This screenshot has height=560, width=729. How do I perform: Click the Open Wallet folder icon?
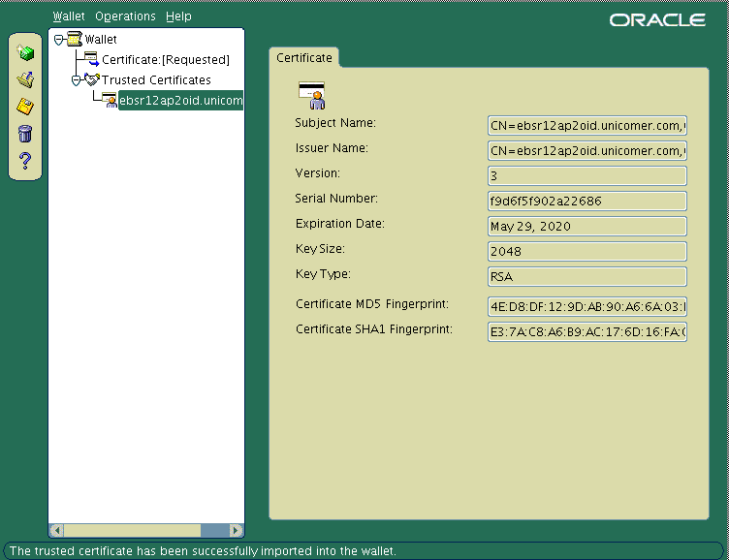25,79
